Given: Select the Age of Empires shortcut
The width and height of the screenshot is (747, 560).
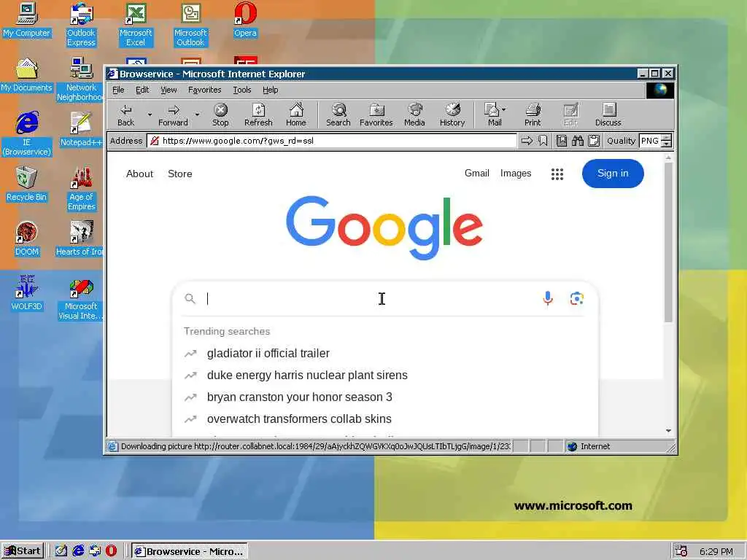Looking at the screenshot, I should 81,188.
